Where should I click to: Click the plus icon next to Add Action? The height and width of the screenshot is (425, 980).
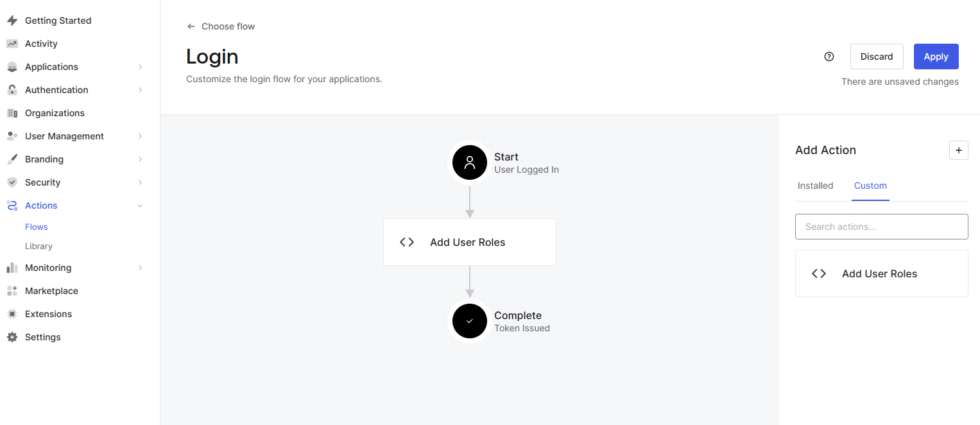[959, 150]
